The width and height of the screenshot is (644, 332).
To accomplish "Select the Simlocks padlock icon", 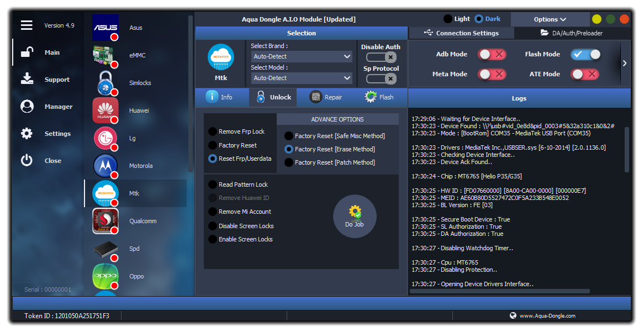I will tap(105, 83).
